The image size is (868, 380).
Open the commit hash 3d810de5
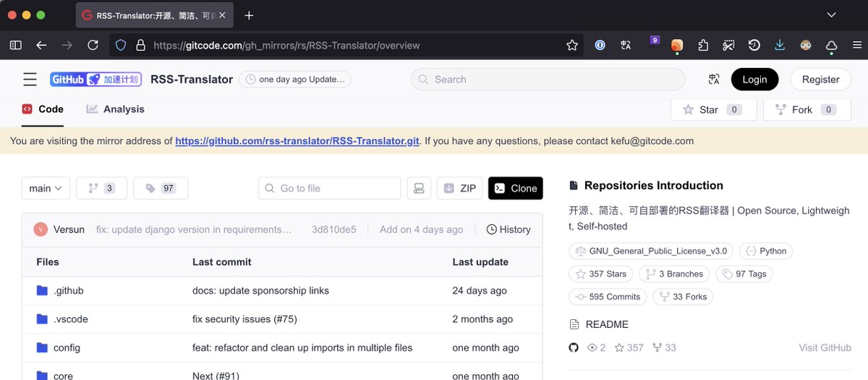click(x=334, y=229)
